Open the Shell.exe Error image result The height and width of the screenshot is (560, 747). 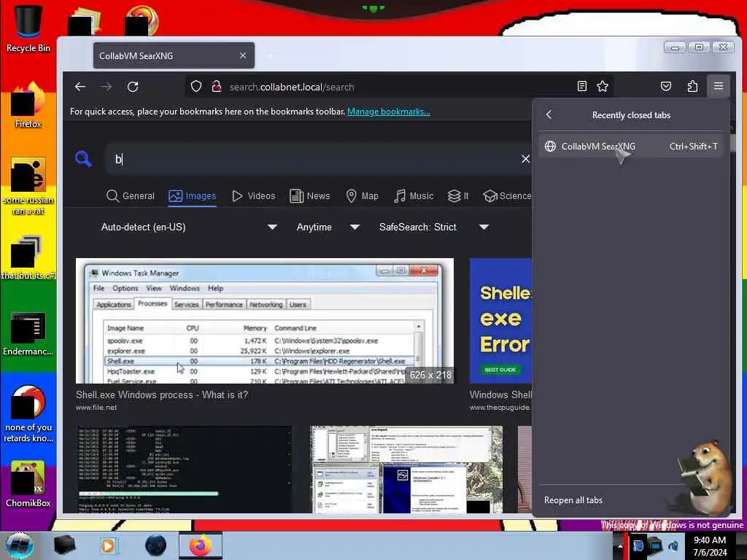(500, 321)
